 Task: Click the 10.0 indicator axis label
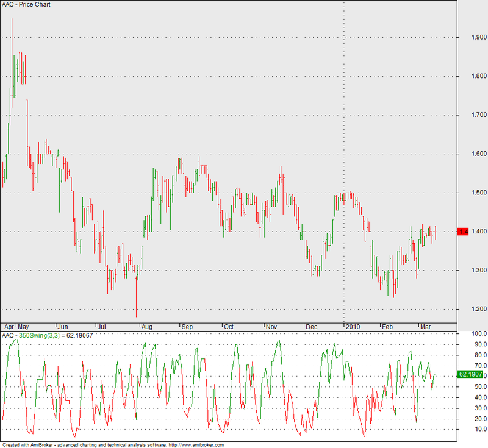point(481,429)
